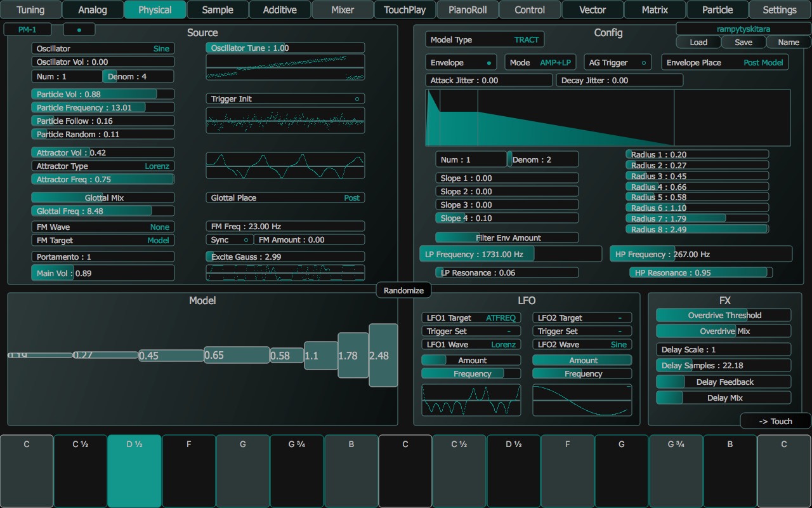
Task: Click the small dot icon beside PM-1
Action: (79, 29)
